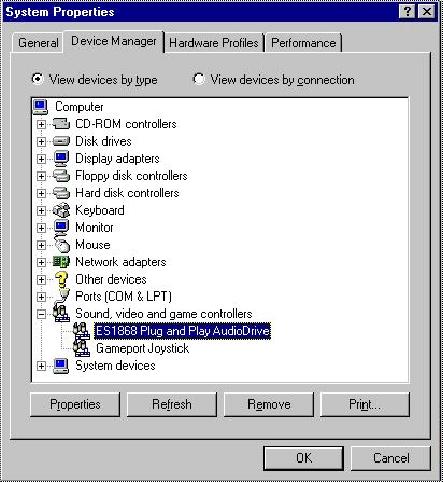This screenshot has height=482, width=443.
Task: Enable View devices by type option
Action: (x=37, y=79)
